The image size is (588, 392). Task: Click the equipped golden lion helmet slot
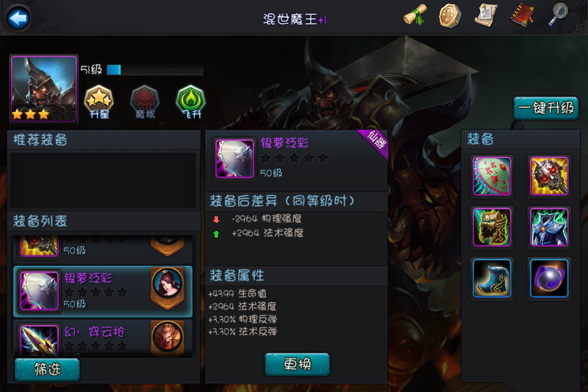click(492, 227)
